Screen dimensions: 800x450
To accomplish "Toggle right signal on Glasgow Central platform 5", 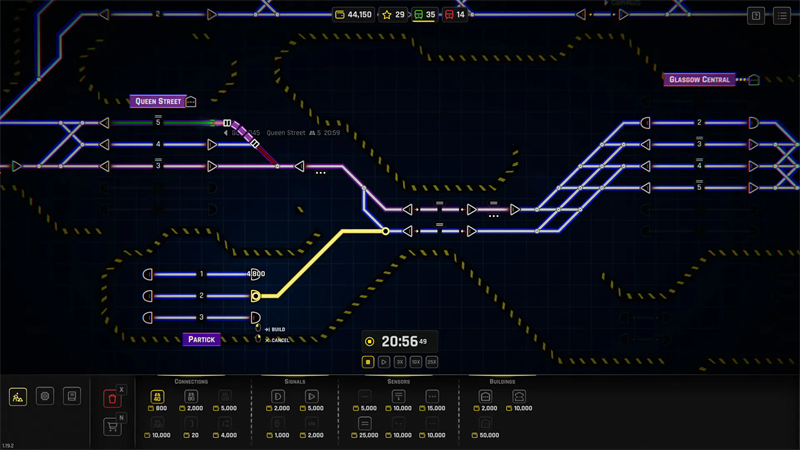I will tap(753, 188).
